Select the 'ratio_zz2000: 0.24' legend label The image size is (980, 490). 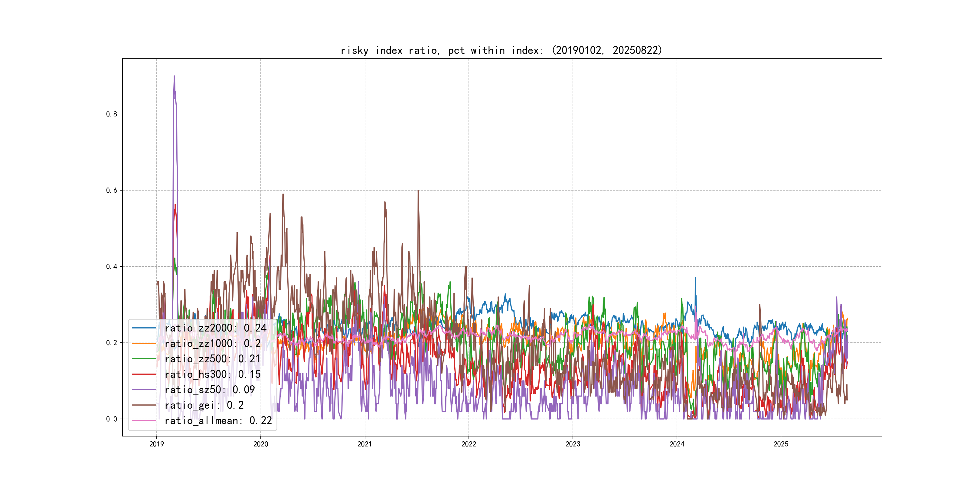pyautogui.click(x=215, y=328)
